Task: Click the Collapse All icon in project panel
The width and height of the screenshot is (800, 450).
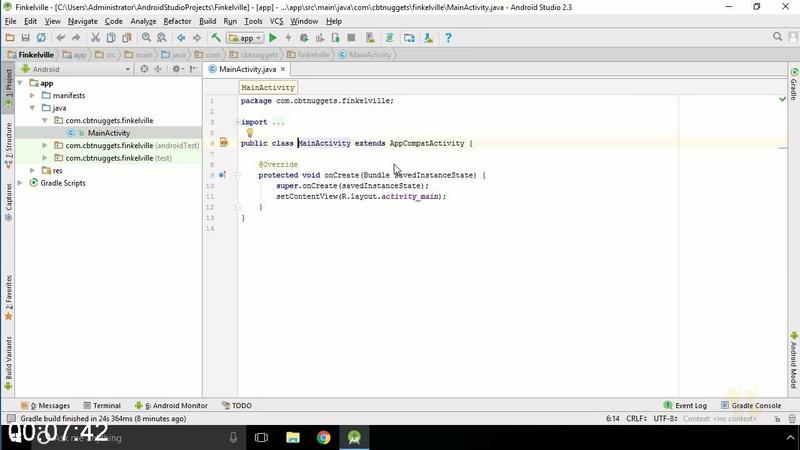Action: coord(158,69)
